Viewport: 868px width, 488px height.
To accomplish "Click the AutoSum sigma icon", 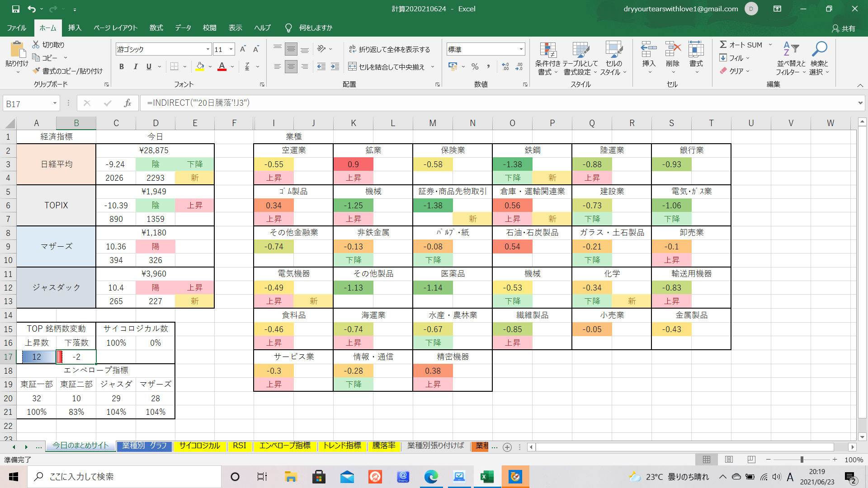I will 723,45.
